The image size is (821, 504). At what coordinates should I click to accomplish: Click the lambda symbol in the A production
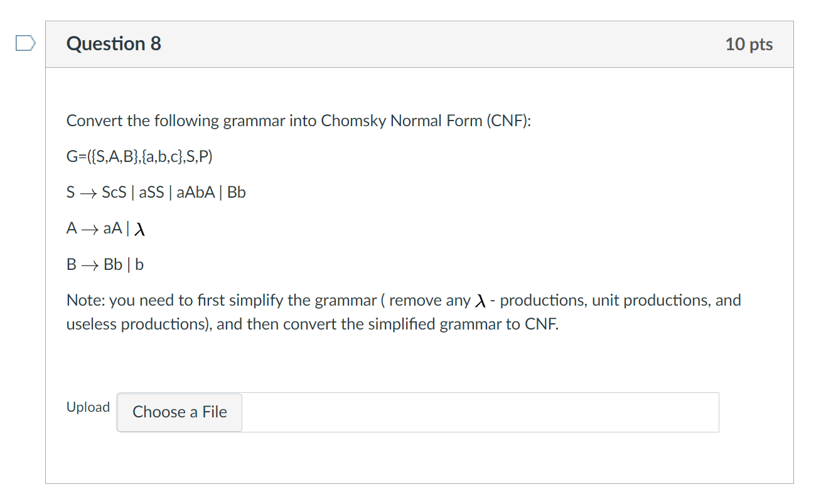[141, 230]
